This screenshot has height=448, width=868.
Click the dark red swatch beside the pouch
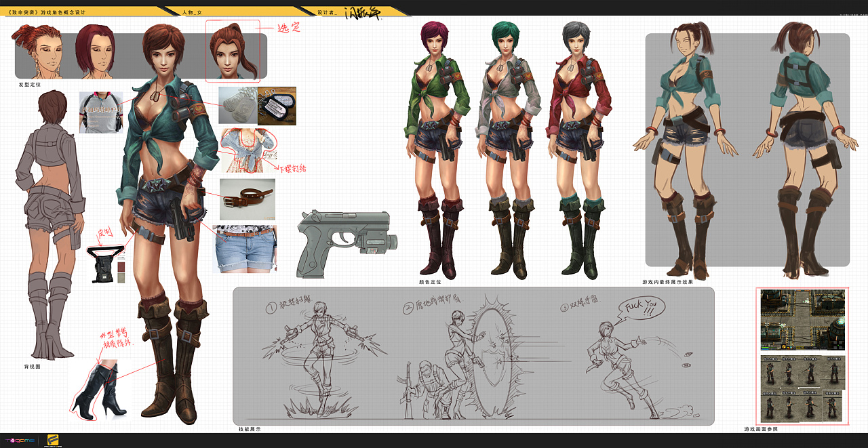point(121,268)
